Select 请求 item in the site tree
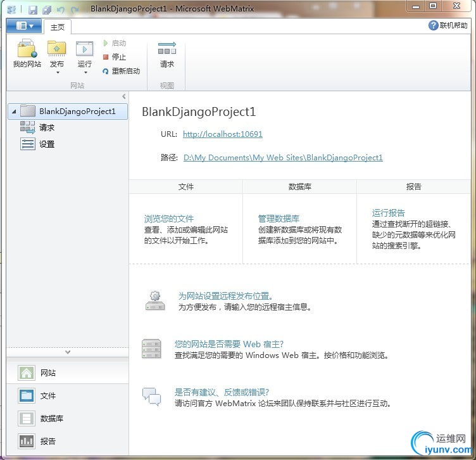The height and width of the screenshot is (460, 476). pyautogui.click(x=37, y=127)
